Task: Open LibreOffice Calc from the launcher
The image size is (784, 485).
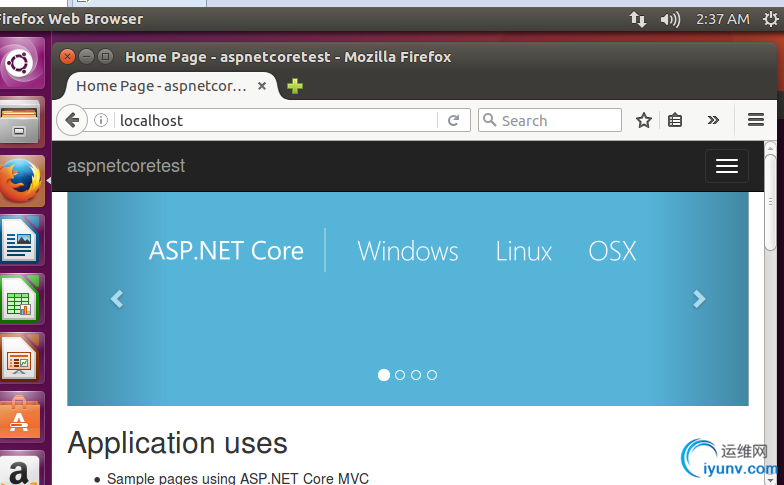Action: [x=21, y=299]
